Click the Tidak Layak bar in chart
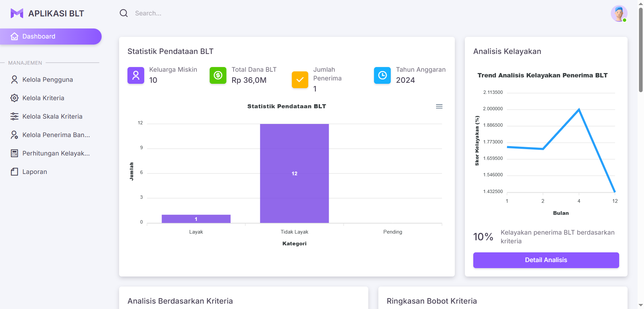Image resolution: width=644 pixels, height=309 pixels. coord(294,173)
